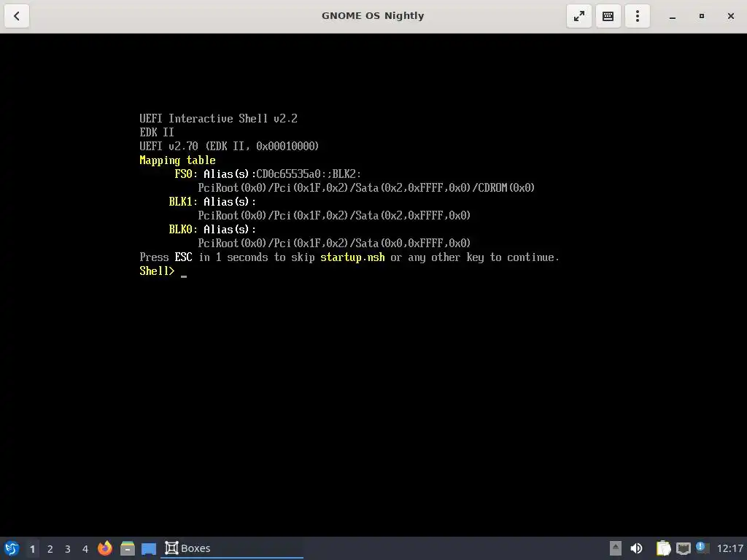The height and width of the screenshot is (560, 747).
Task: Maximize the GNOME OS Nightly window
Action: coord(701,16)
